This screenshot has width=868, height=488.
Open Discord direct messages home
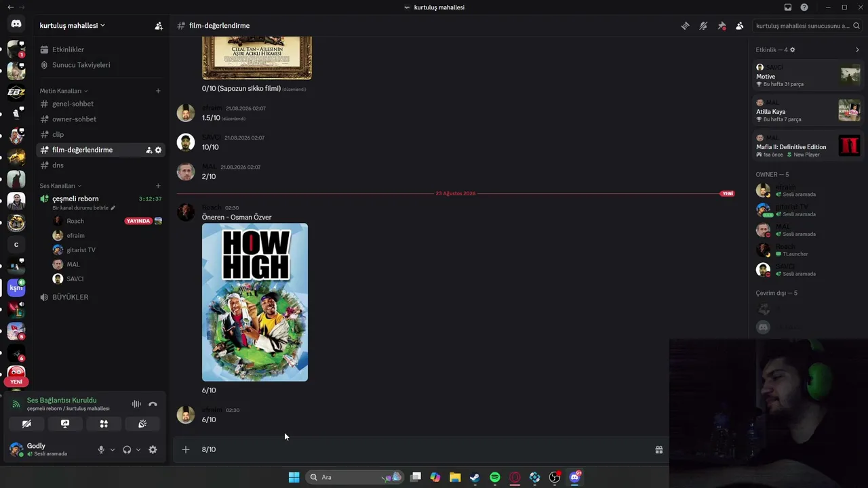coord(16,24)
